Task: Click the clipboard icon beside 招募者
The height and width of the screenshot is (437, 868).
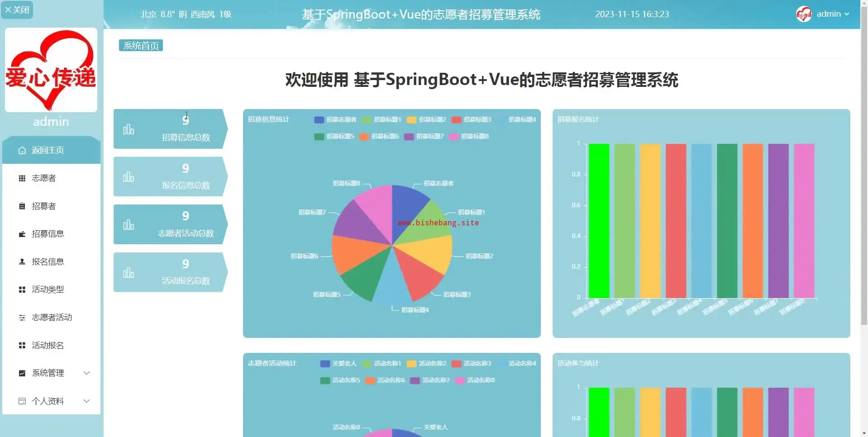Action: coord(22,206)
